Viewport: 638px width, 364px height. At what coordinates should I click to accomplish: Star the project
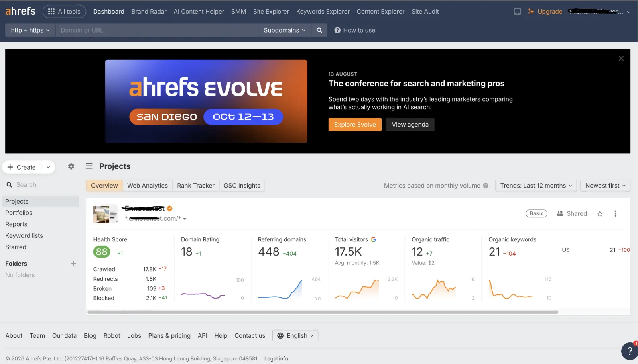tap(600, 214)
